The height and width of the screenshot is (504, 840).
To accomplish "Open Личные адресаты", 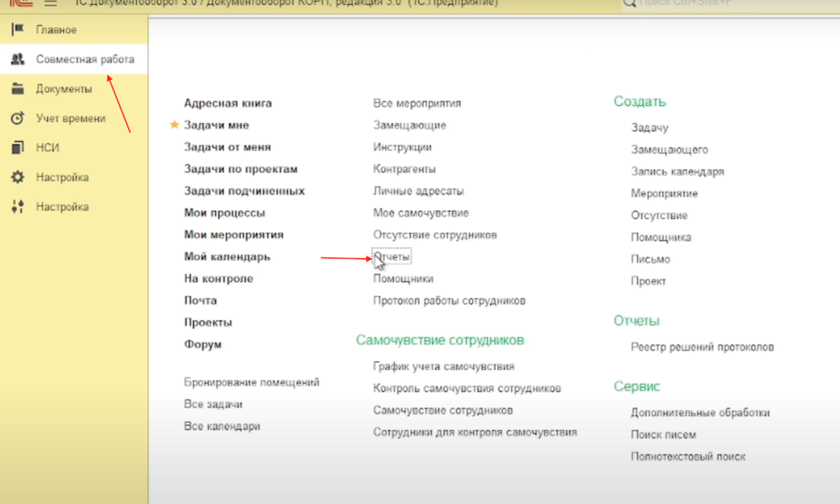I will [418, 191].
